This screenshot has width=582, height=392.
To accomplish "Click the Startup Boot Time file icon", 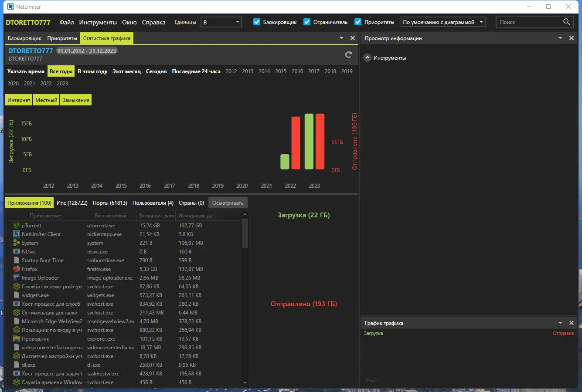I will [x=17, y=260].
